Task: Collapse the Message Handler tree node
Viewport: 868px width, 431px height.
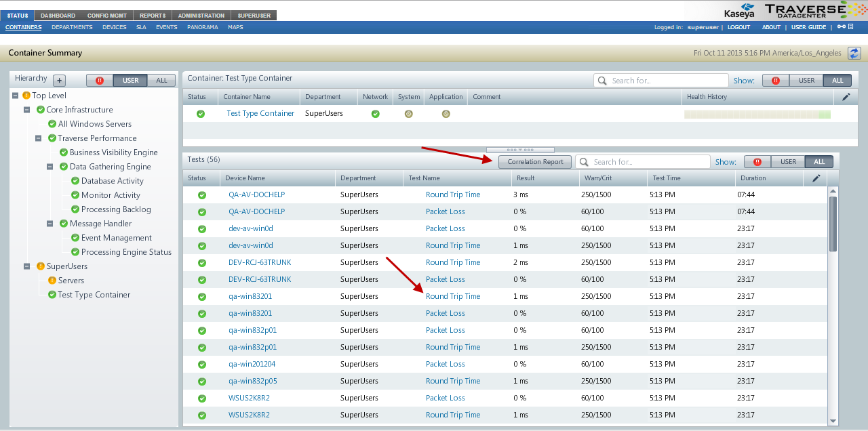Action: pos(50,224)
